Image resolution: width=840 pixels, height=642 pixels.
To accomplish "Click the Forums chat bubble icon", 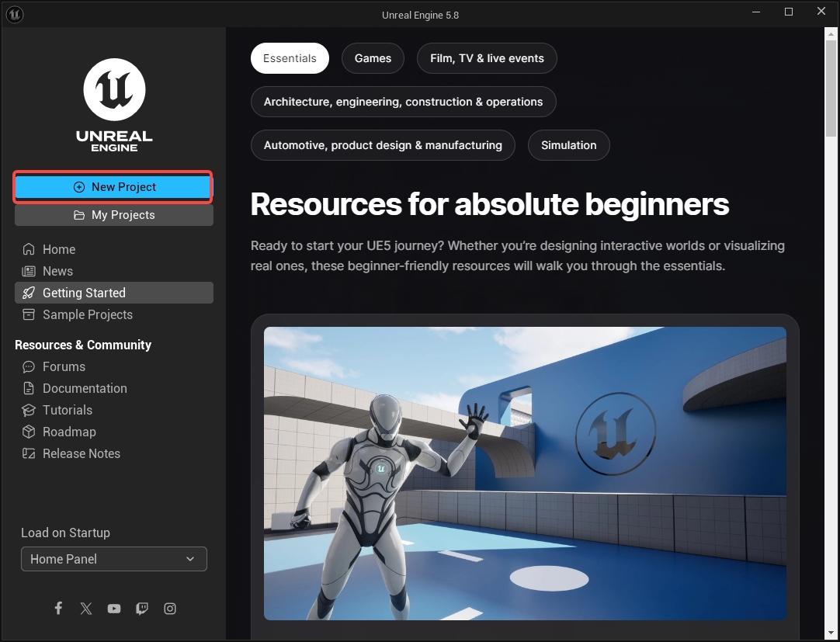I will [x=29, y=366].
